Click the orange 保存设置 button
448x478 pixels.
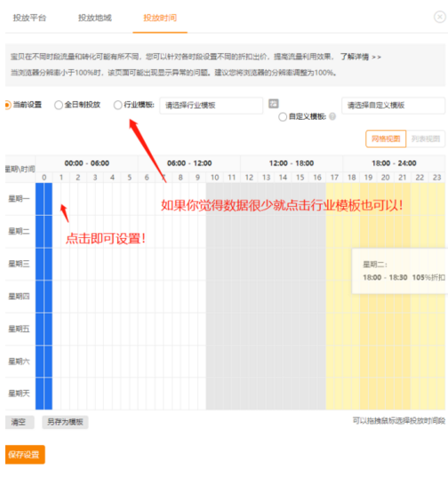tap(25, 455)
